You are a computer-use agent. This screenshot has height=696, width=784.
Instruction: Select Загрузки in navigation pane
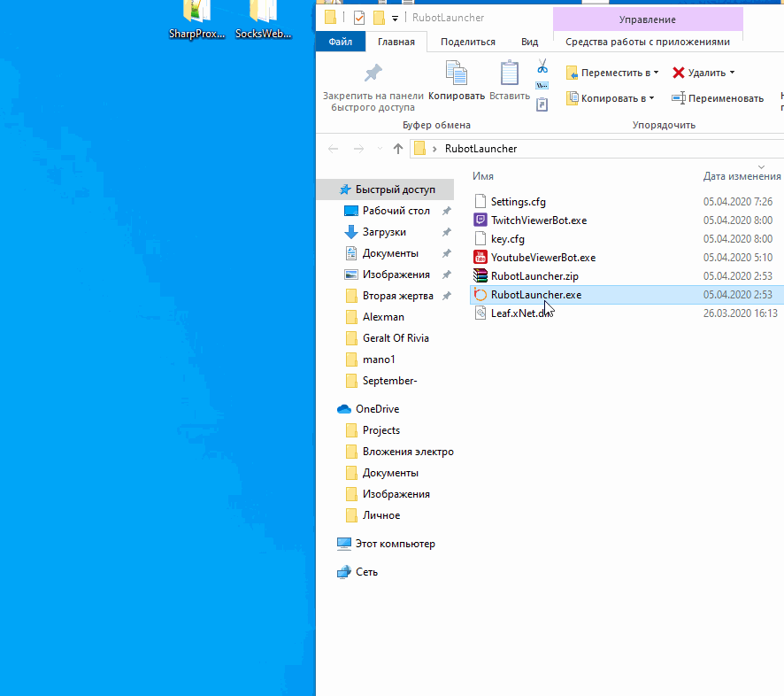coord(384,232)
